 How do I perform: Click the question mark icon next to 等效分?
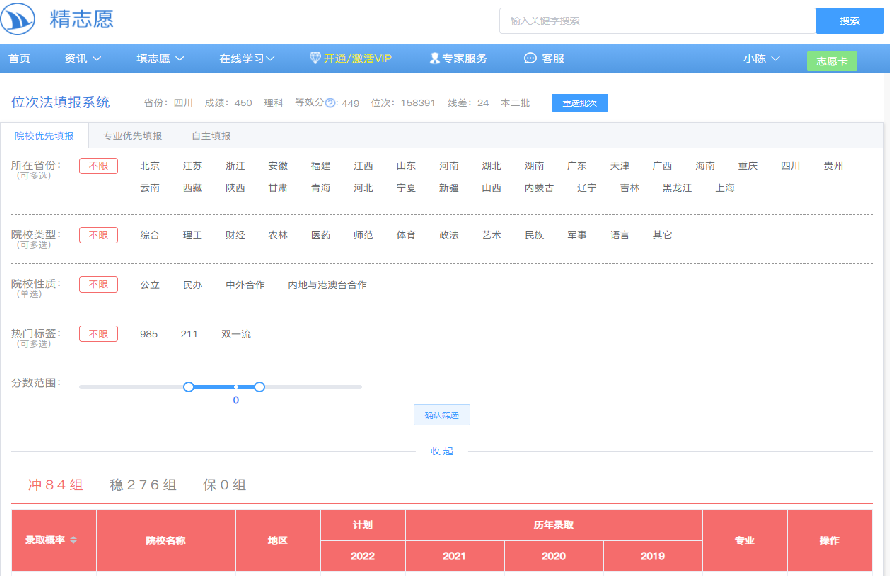332,100
